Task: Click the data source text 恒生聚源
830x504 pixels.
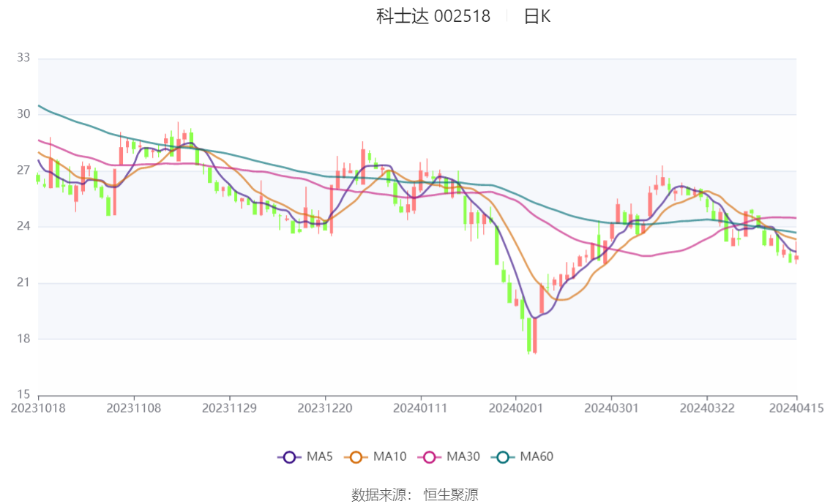Action: [451, 495]
